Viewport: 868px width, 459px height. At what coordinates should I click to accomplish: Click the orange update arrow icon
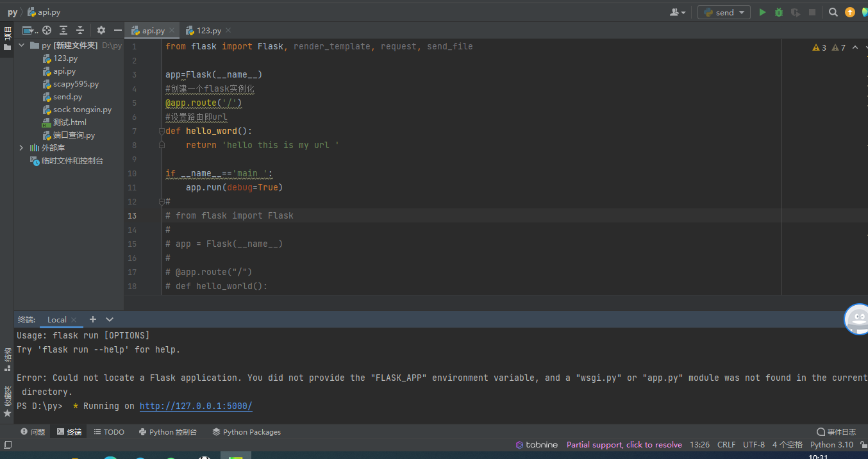click(850, 12)
